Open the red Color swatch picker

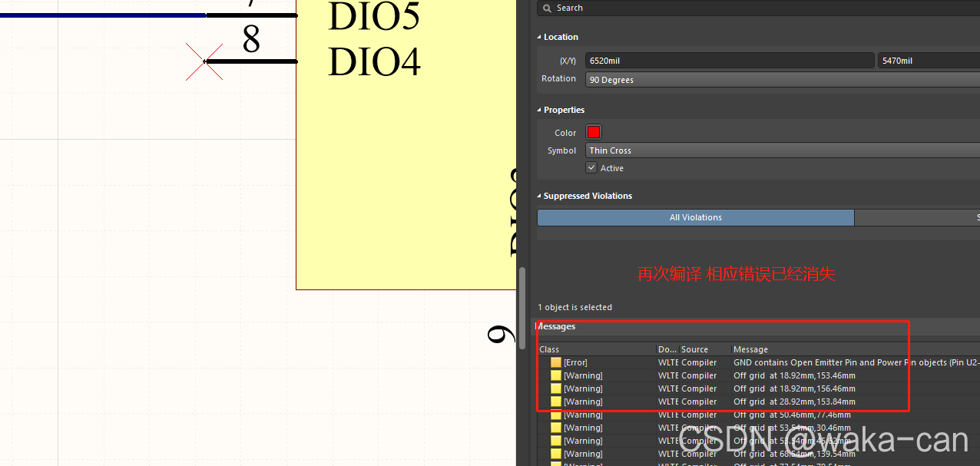pos(593,132)
